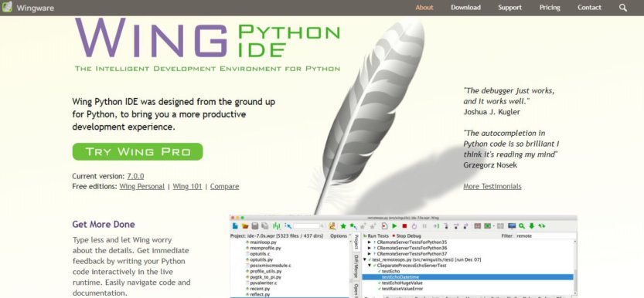Click Run Tests in the testing panel
644x298 pixels.
tap(376, 236)
